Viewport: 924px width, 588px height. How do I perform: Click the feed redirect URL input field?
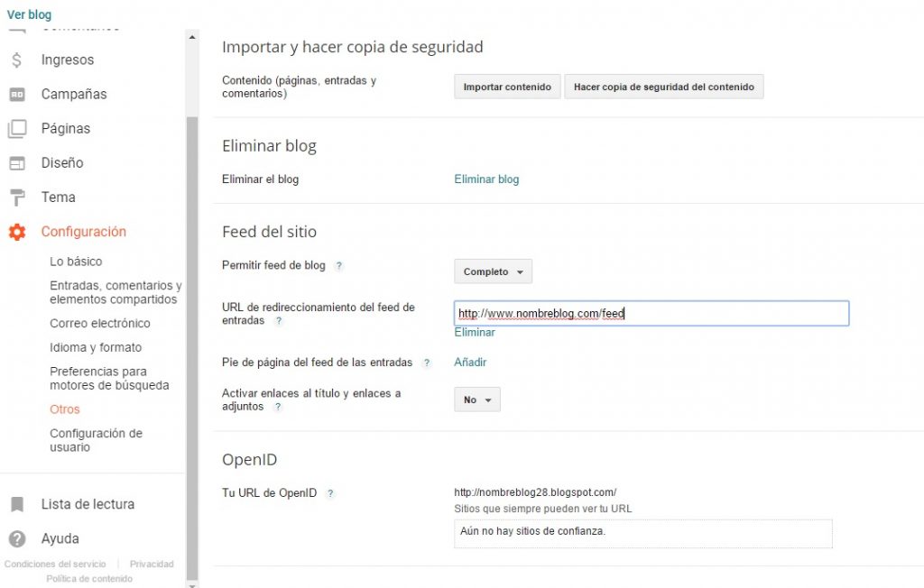point(651,313)
